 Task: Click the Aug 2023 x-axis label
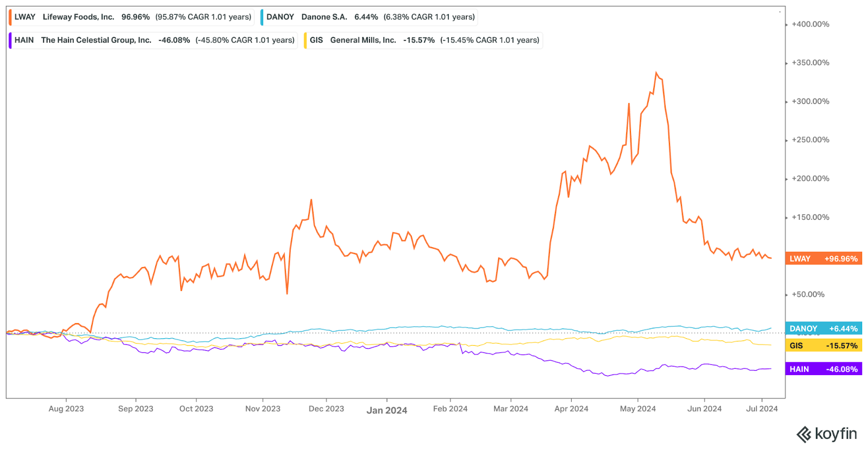pyautogui.click(x=66, y=409)
